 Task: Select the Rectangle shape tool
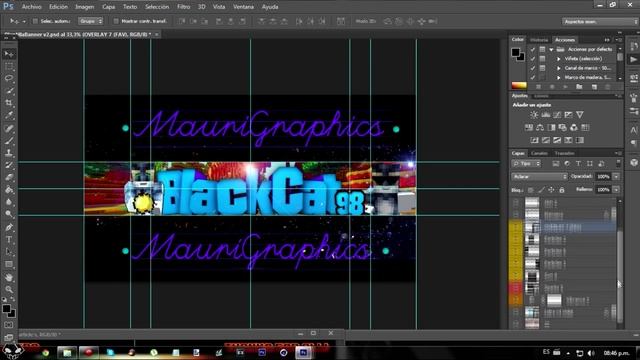point(9,265)
